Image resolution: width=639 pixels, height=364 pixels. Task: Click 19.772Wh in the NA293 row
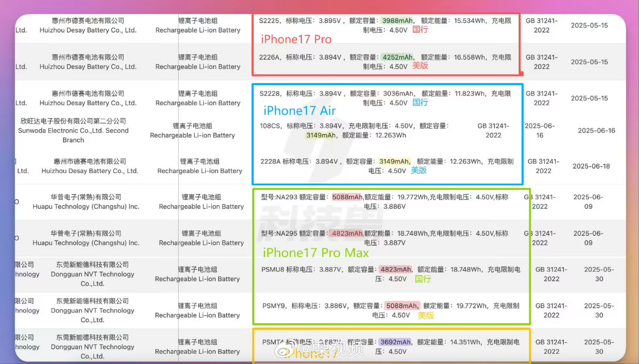pos(413,197)
